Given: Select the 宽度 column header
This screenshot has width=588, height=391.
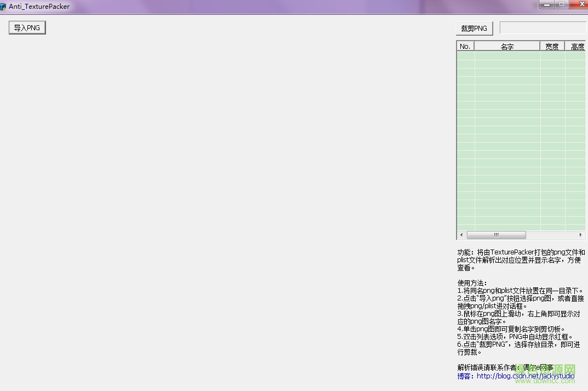Looking at the screenshot, I should pyautogui.click(x=552, y=47).
